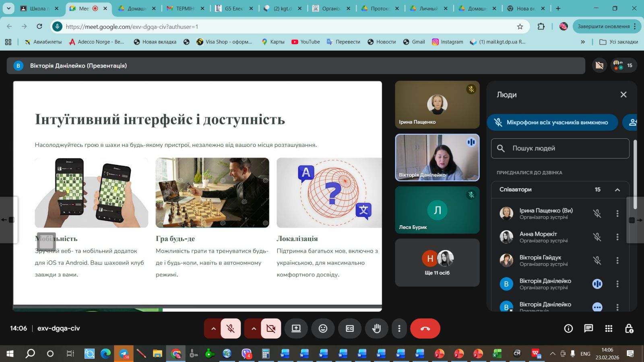Open the emoji reactions button

click(323, 329)
